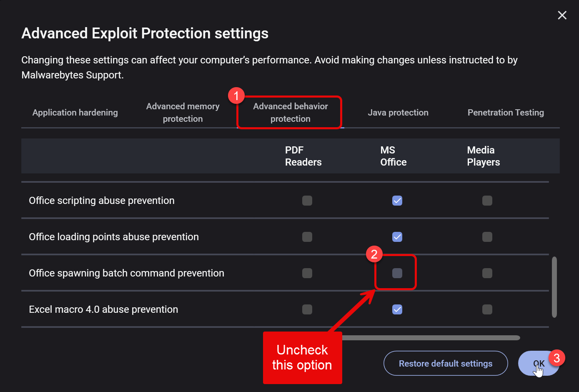579x392 pixels.
Task: Enable Office scripting abuse prevention for PDF Readers
Action: pyautogui.click(x=307, y=201)
